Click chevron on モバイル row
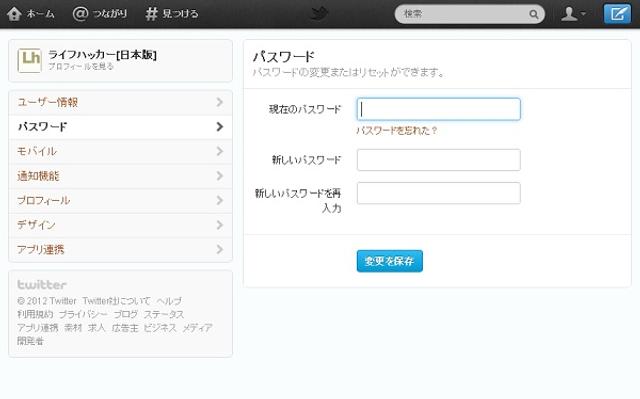This screenshot has width=640, height=399. (x=220, y=151)
